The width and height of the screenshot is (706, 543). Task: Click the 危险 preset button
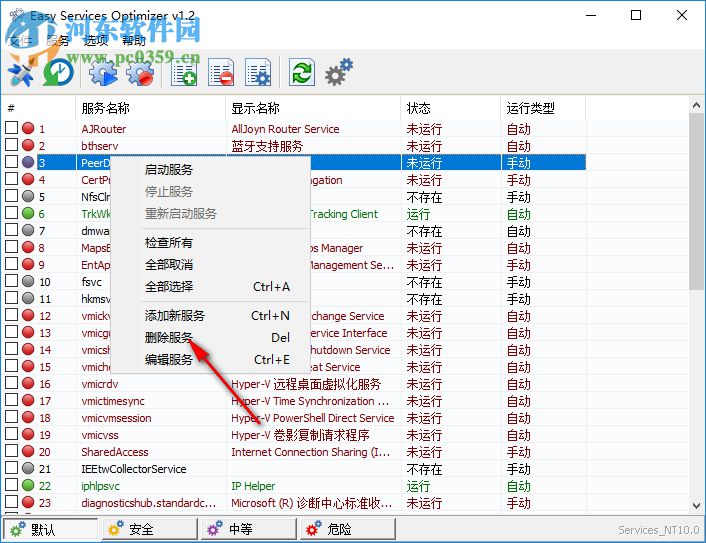pos(348,529)
